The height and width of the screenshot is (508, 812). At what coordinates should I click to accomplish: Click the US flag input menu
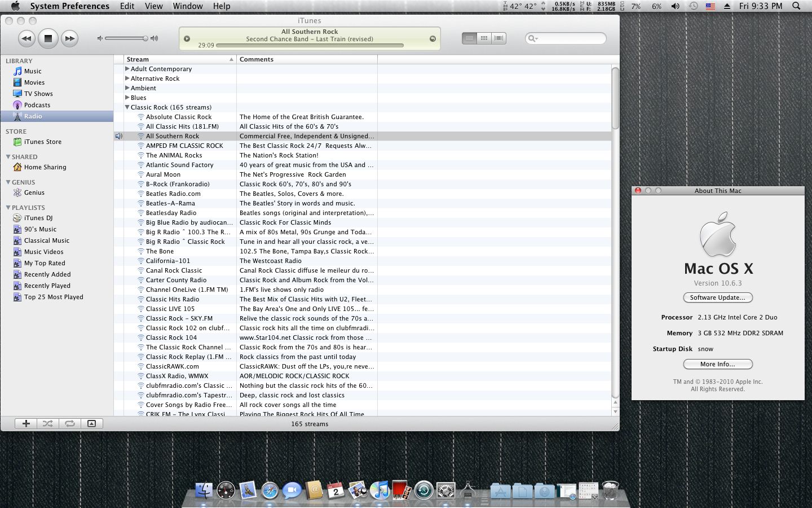pyautogui.click(x=710, y=6)
